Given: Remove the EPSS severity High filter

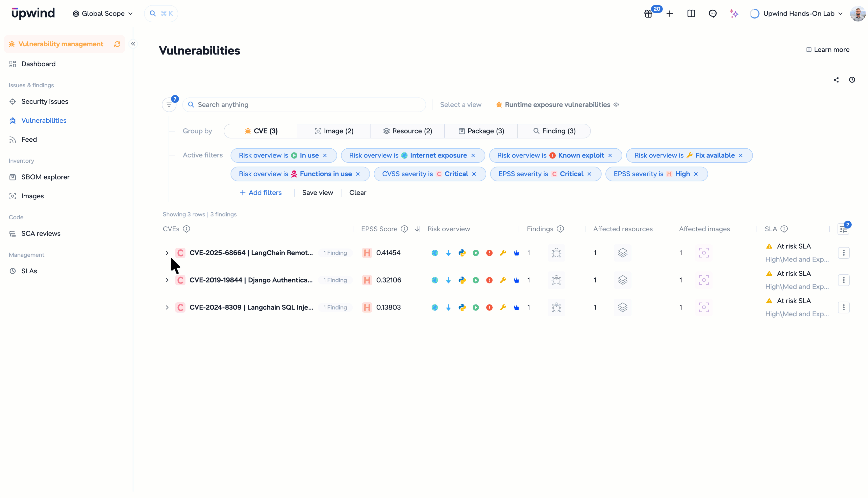Looking at the screenshot, I should tap(696, 174).
